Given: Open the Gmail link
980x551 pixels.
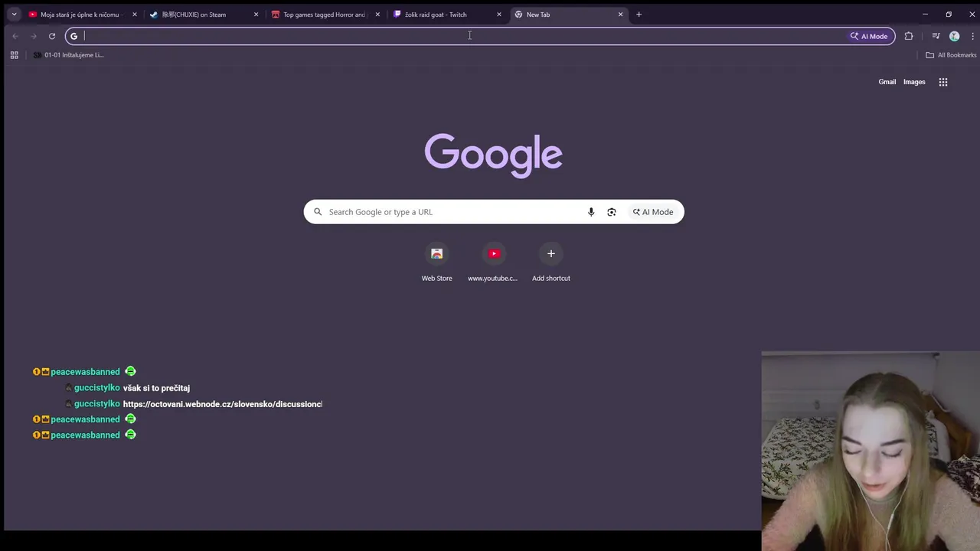Looking at the screenshot, I should (x=887, y=82).
